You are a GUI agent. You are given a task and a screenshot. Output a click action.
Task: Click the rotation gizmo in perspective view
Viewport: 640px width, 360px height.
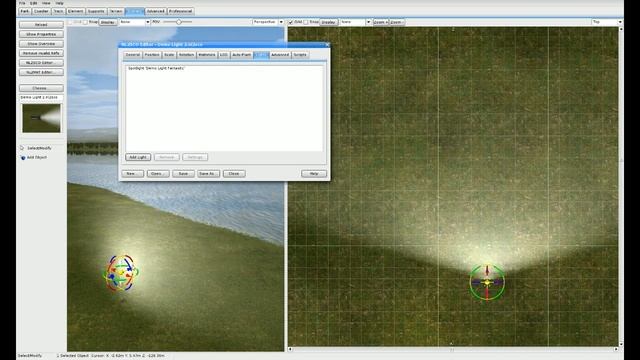click(x=121, y=273)
